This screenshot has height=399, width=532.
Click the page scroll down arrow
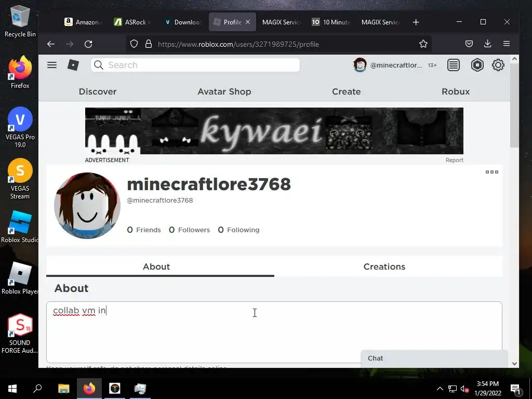coord(514,363)
